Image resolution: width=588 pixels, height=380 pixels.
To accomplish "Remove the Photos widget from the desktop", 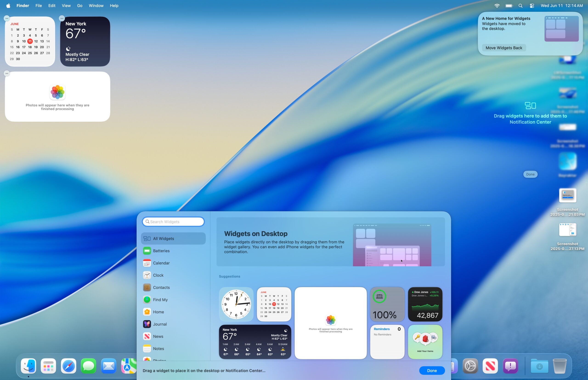I will (7, 73).
